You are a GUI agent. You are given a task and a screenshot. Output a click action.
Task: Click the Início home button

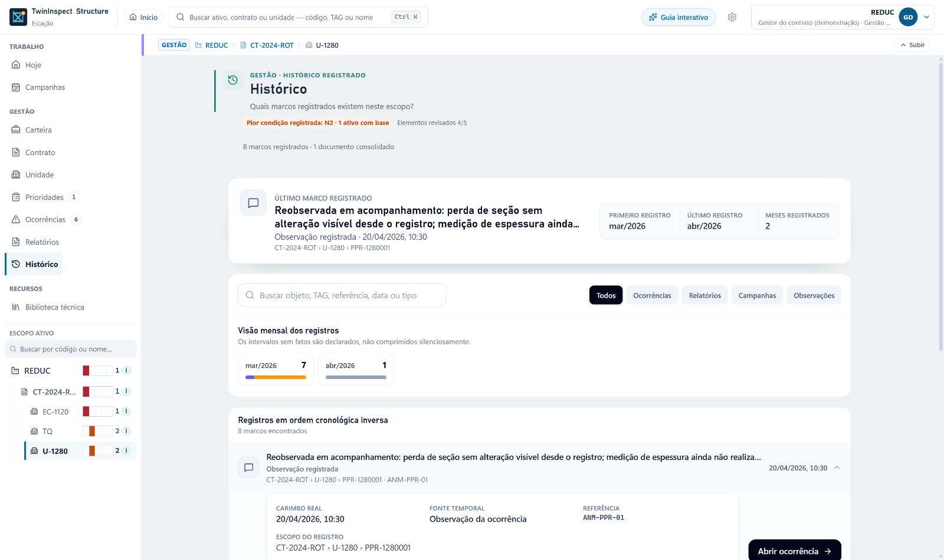[x=143, y=17]
